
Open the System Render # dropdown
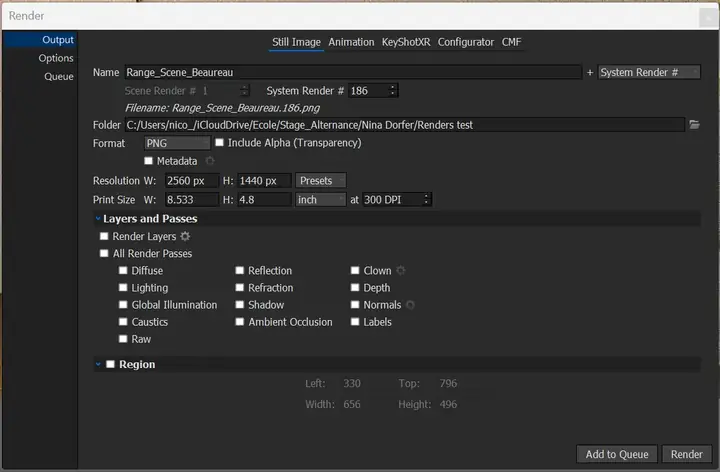pos(649,73)
